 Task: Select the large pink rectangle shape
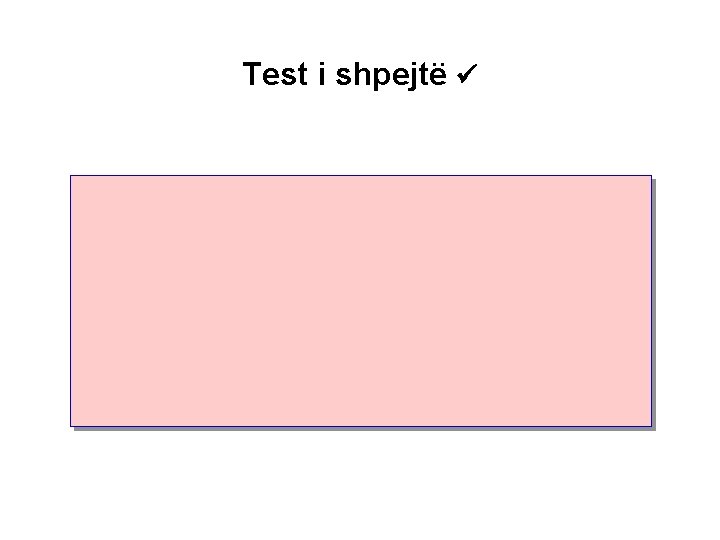(361, 301)
